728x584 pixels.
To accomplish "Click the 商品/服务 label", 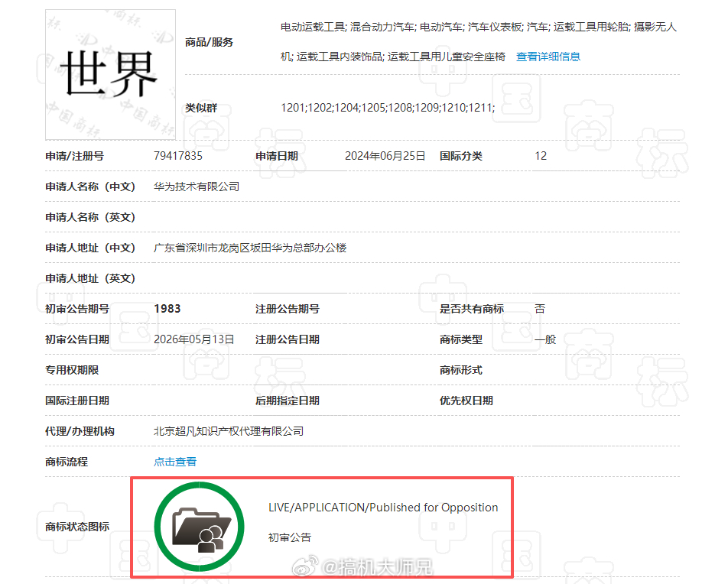I will click(x=209, y=42).
